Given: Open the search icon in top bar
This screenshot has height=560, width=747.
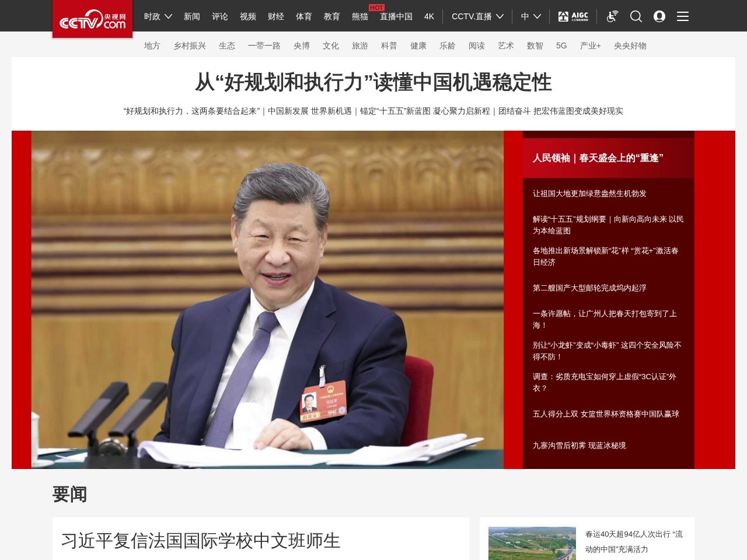Looking at the screenshot, I should click(636, 16).
